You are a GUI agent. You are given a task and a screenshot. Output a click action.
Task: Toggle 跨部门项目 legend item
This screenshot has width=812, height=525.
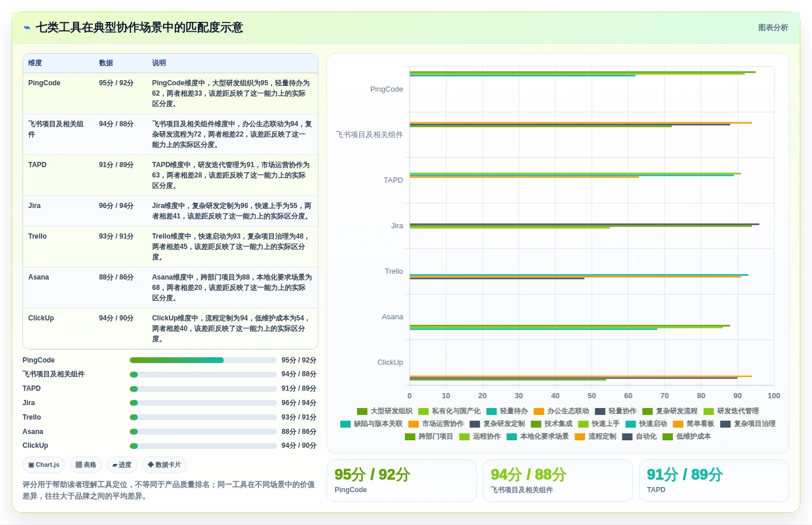coord(429,436)
